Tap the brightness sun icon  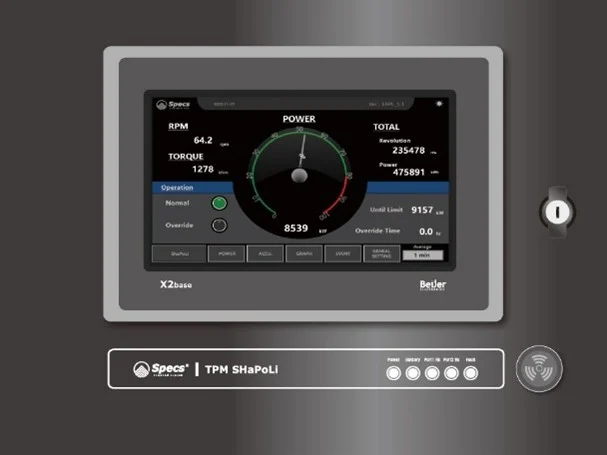coord(437,102)
